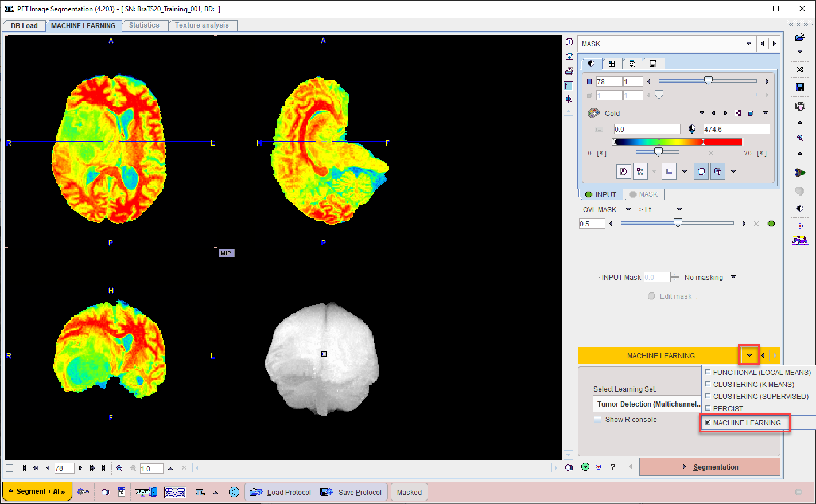Expand the arrow next to interpolation icon
This screenshot has height=504, width=816.
tap(684, 171)
